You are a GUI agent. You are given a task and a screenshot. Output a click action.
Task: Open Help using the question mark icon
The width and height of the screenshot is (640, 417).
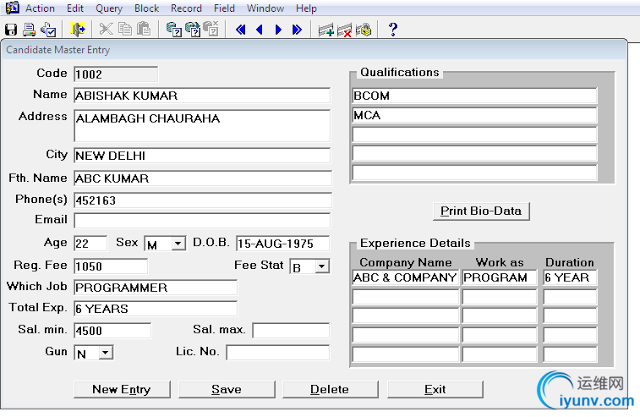(x=393, y=29)
